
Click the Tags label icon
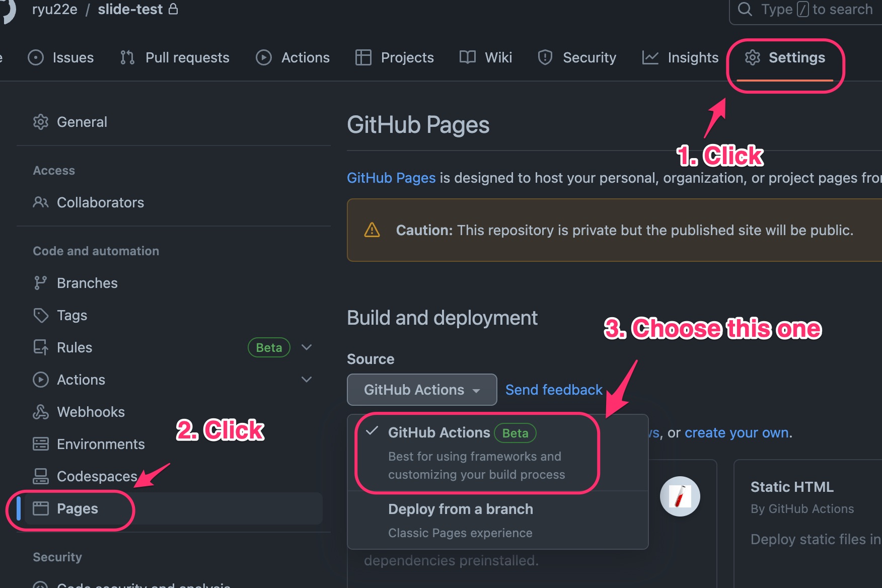(x=41, y=315)
